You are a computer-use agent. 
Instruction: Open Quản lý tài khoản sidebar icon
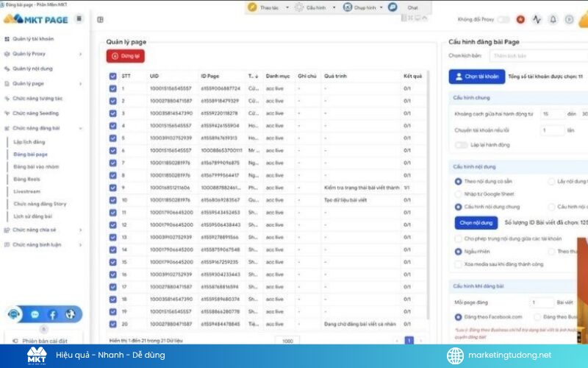[7, 39]
